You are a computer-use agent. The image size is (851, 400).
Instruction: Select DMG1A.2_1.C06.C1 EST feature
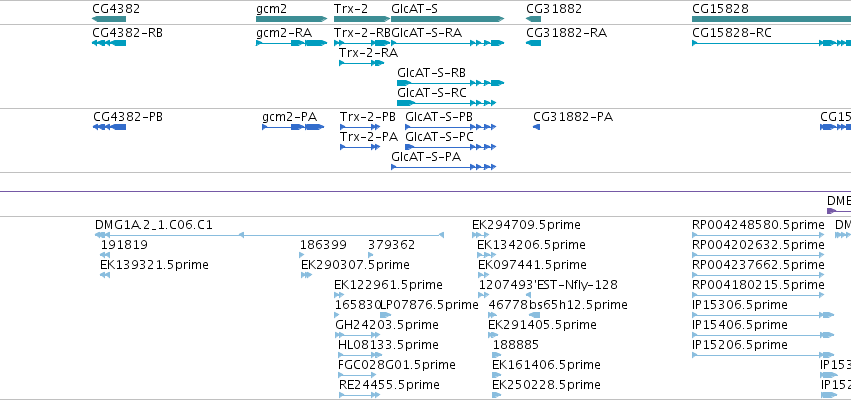pyautogui.click(x=270, y=235)
